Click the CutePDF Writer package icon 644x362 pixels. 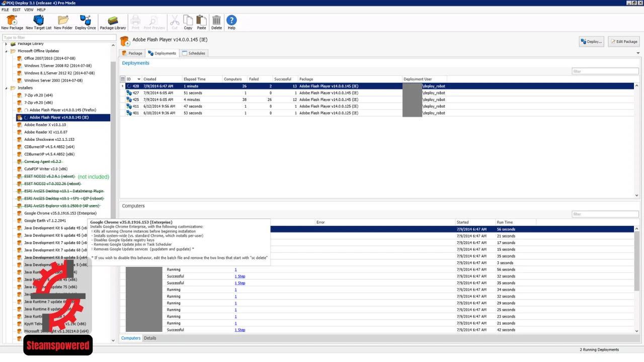tap(20, 169)
